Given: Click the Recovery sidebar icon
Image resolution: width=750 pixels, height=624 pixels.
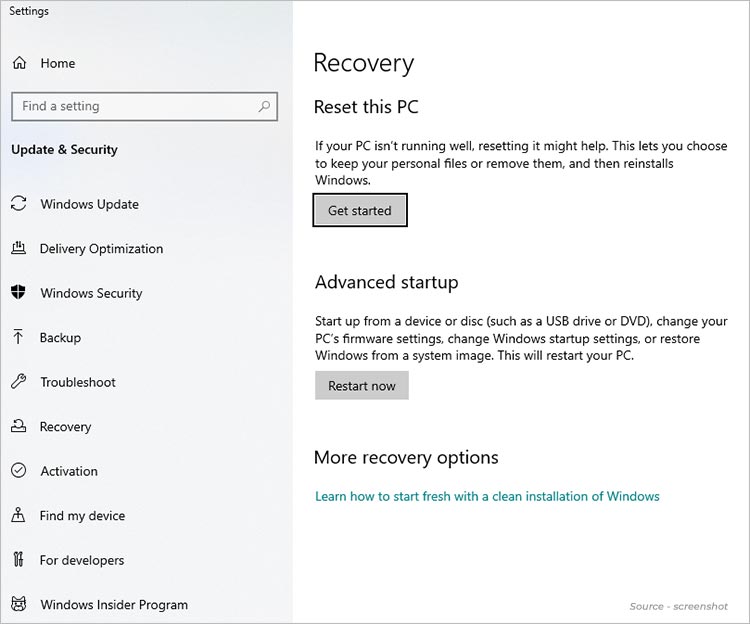Looking at the screenshot, I should coord(19,426).
